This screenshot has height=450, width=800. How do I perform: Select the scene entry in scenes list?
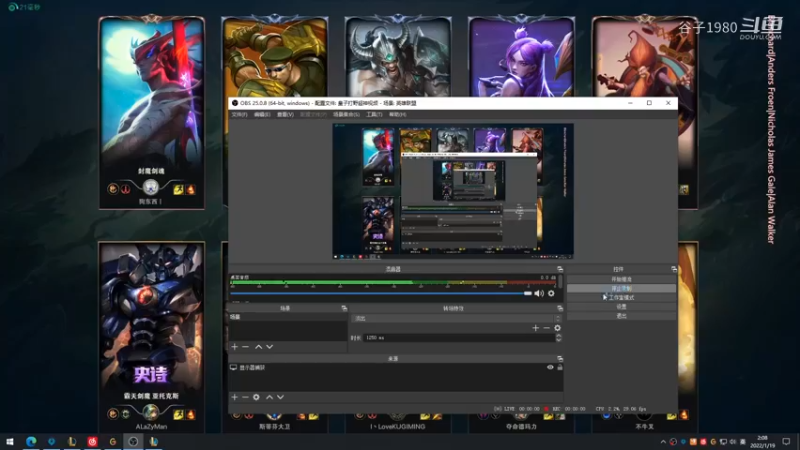288,317
